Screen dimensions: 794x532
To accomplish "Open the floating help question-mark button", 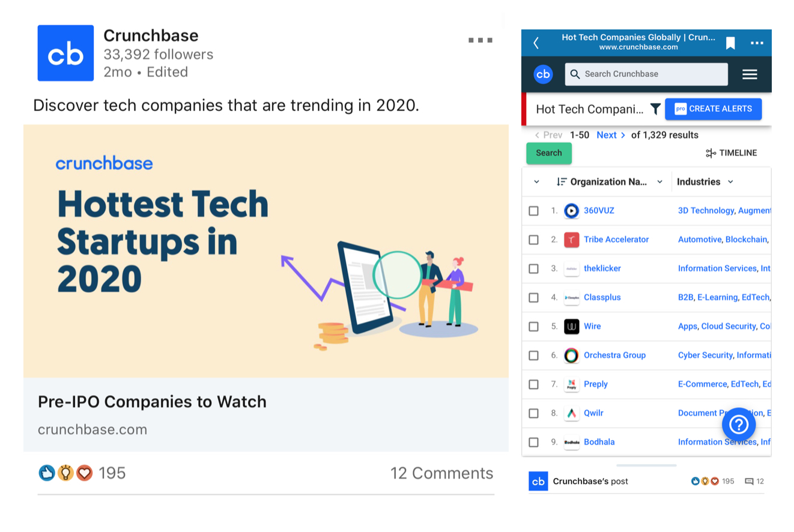I will point(738,424).
